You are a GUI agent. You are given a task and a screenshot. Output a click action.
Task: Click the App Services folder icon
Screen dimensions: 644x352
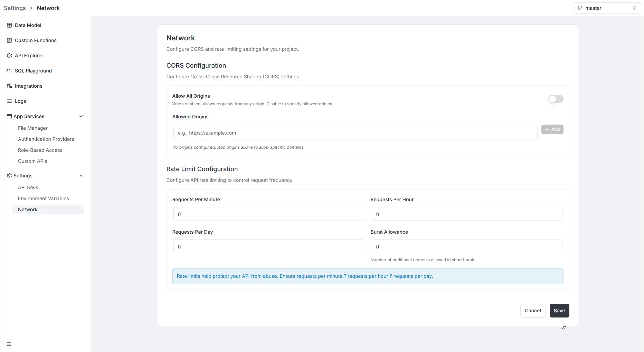point(9,116)
